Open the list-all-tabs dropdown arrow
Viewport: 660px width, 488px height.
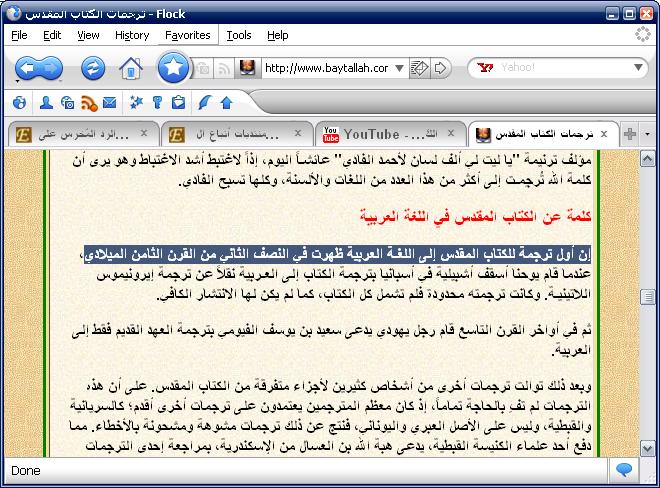[x=647, y=134]
